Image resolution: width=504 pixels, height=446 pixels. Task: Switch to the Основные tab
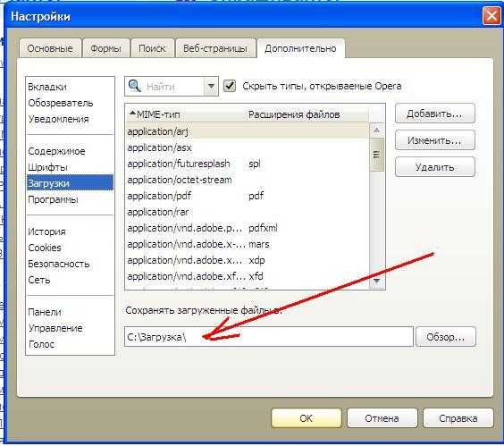[x=50, y=48]
